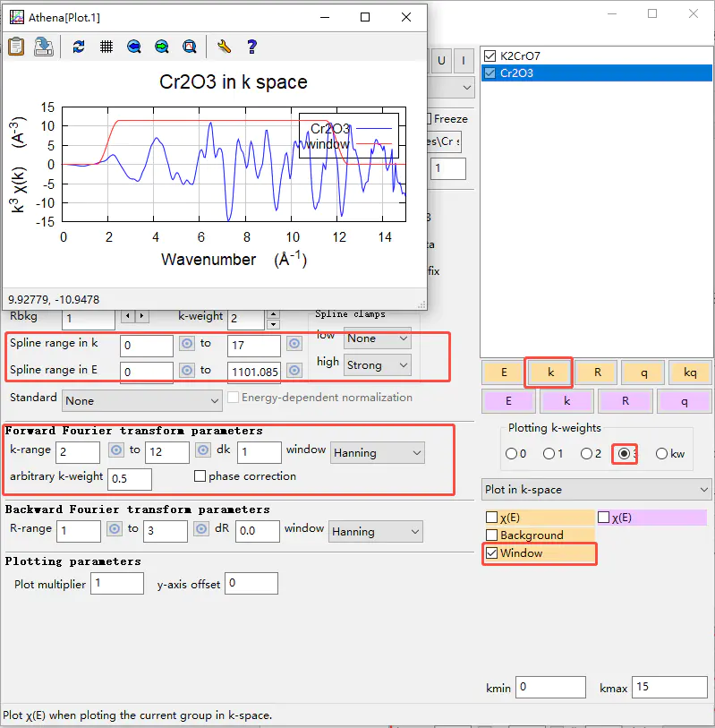Replot using the refresh arrows icon
715x728 pixels.
(79, 47)
